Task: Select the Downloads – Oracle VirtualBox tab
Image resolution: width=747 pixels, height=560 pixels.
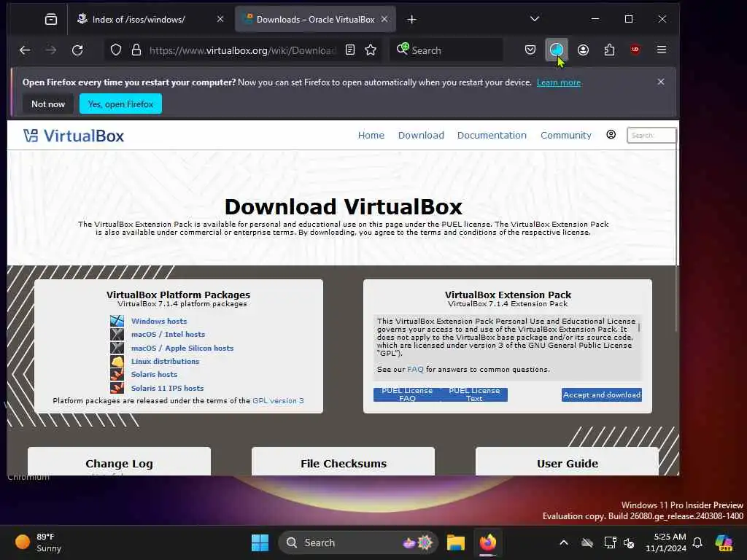Action: tap(315, 20)
